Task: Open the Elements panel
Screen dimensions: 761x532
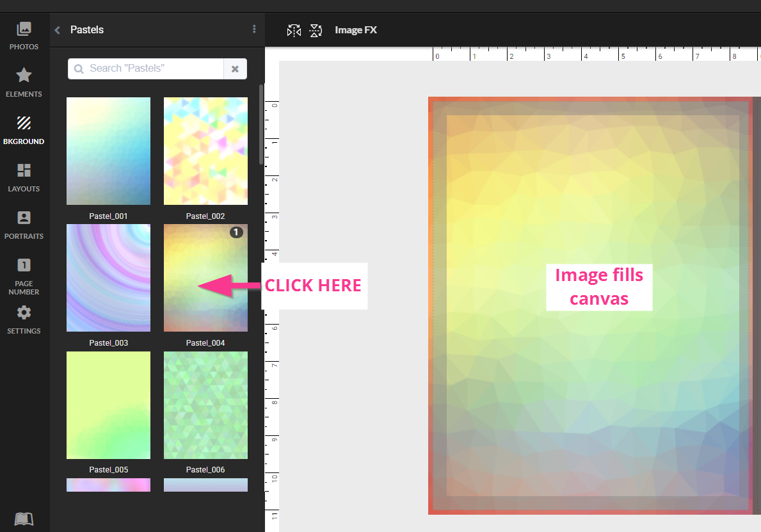Action: [x=24, y=83]
